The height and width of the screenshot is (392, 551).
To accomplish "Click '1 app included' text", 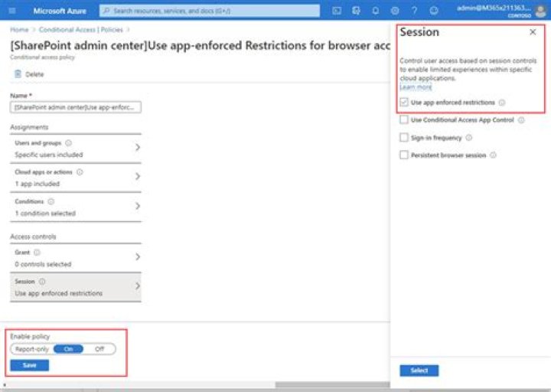I will (x=37, y=184).
